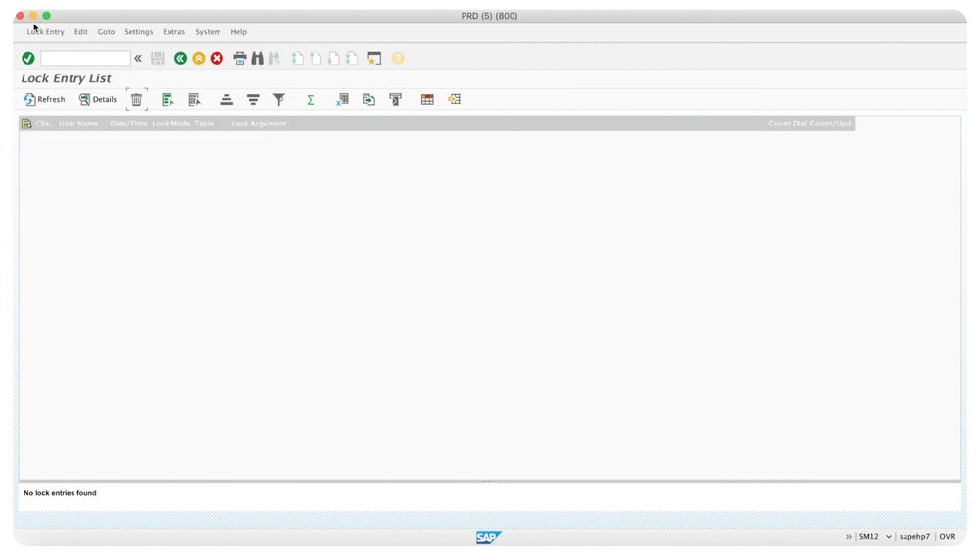Viewport: 980px width, 552px height.
Task: Open the System menu
Action: pyautogui.click(x=208, y=32)
